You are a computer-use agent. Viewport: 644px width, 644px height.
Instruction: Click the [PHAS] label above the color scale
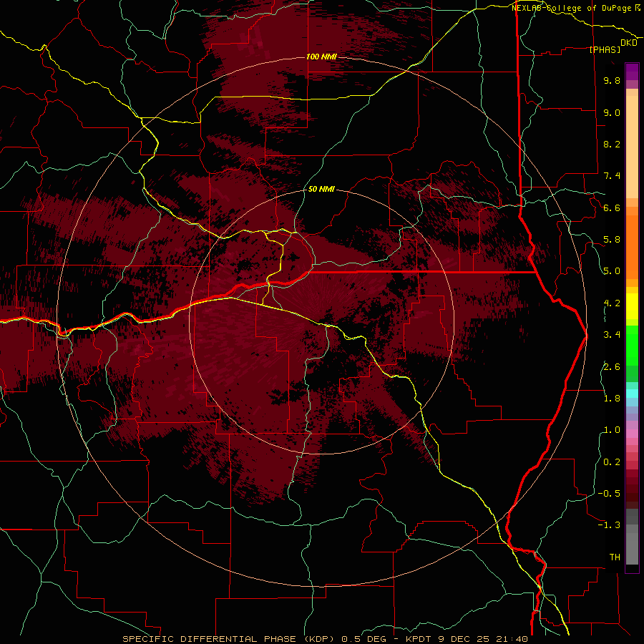click(x=605, y=49)
